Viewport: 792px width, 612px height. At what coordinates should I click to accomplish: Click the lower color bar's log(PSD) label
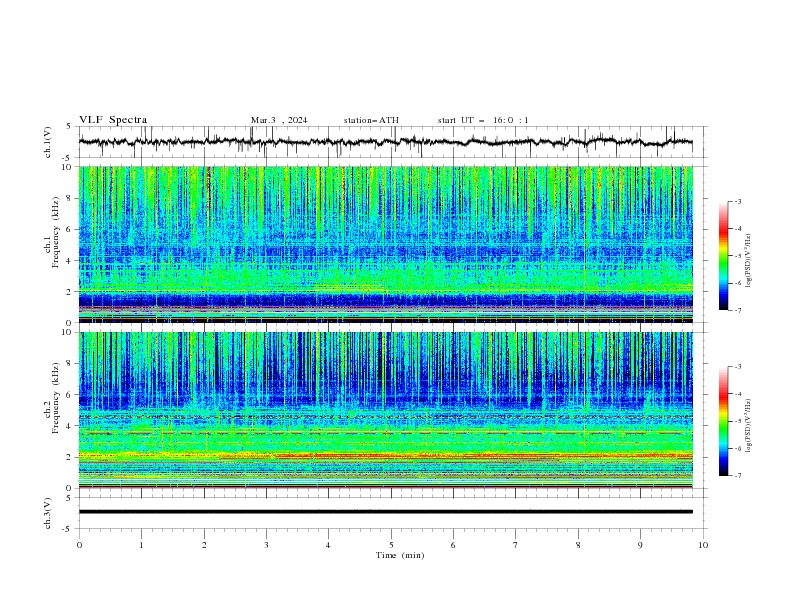(x=748, y=426)
